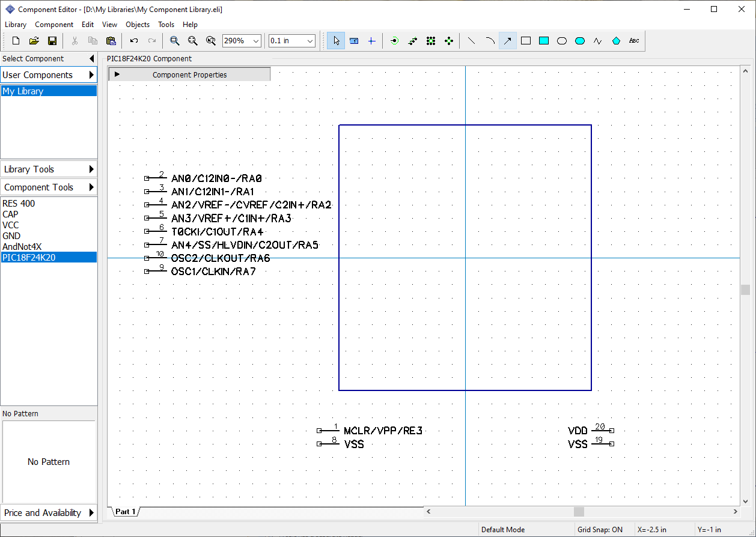
Task: Select the RES 400 component
Action: [49, 204]
